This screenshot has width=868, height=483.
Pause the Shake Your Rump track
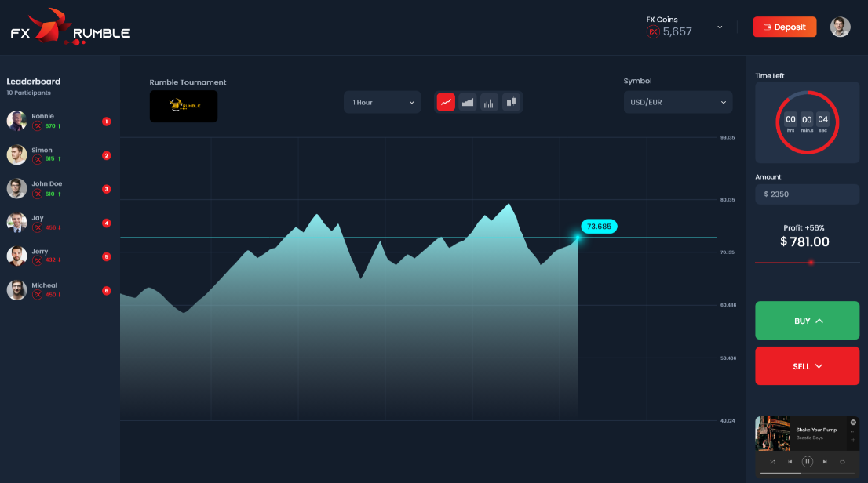807,461
